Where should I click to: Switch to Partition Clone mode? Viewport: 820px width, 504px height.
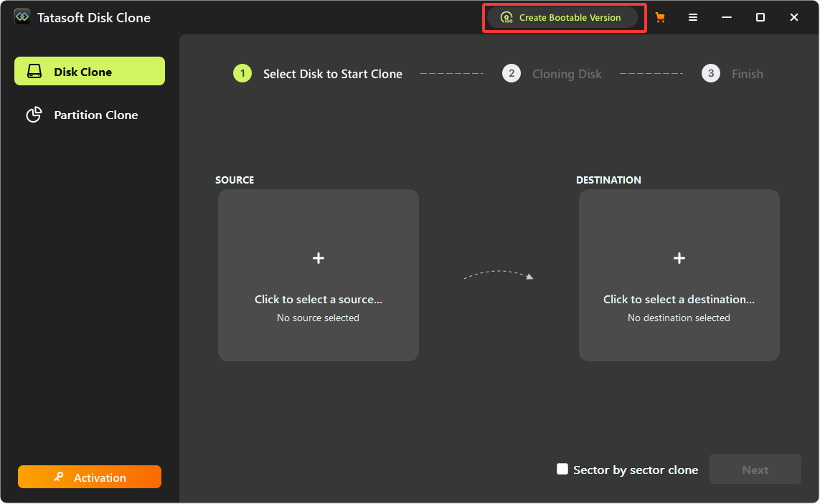90,115
